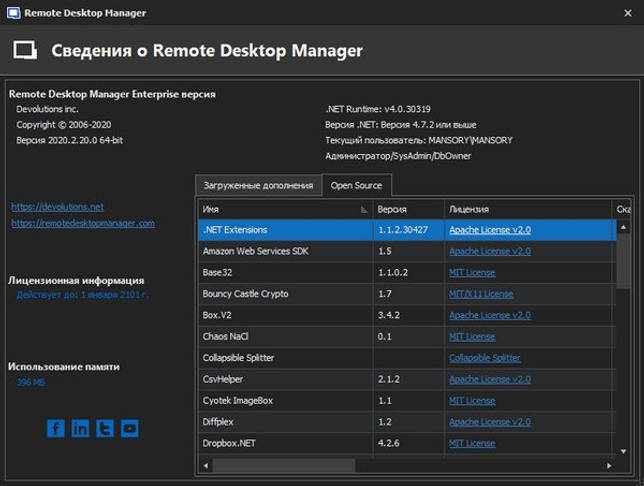The image size is (644, 486).
Task: Open Apache License link for .NET Extensions
Action: pos(490,230)
